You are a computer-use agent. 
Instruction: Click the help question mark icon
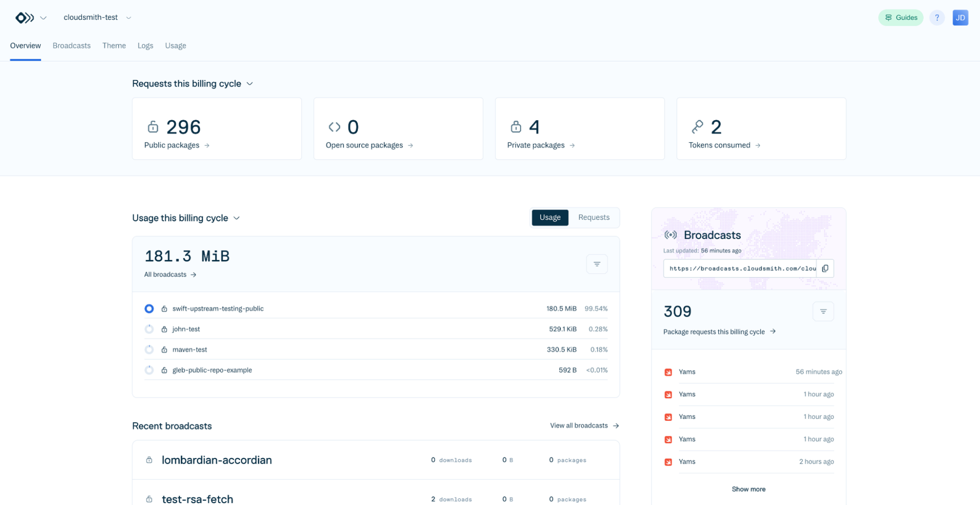(937, 18)
